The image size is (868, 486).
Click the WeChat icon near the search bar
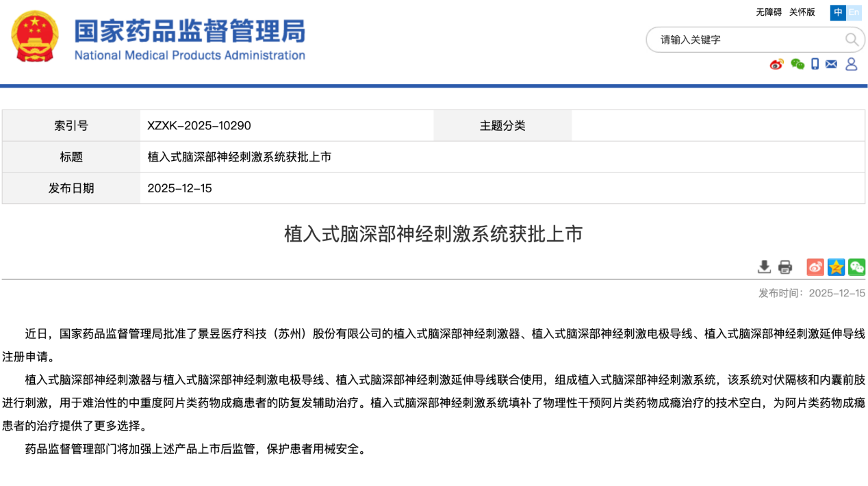coord(796,64)
